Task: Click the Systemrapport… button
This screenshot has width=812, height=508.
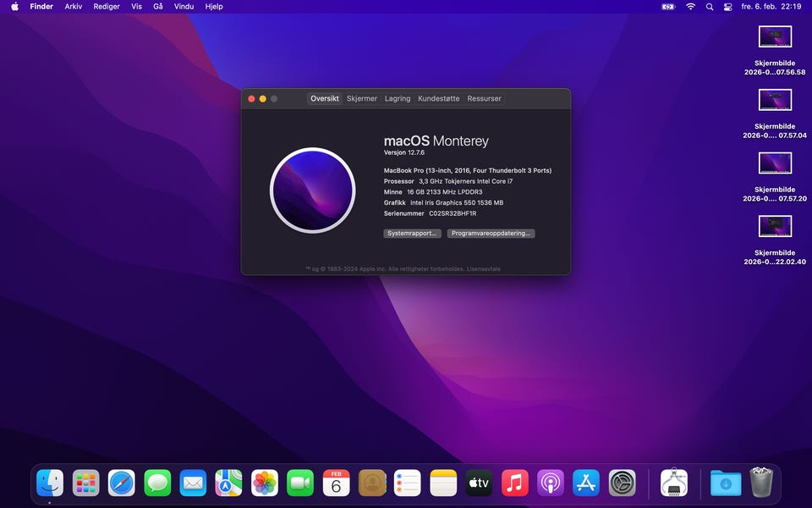Action: [413, 234]
